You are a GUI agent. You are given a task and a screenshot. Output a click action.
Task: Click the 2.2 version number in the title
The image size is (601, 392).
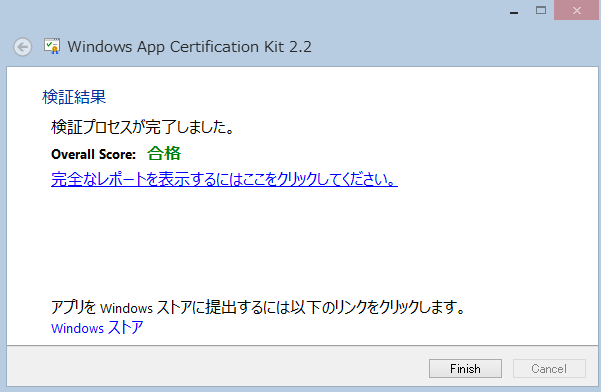(x=300, y=47)
